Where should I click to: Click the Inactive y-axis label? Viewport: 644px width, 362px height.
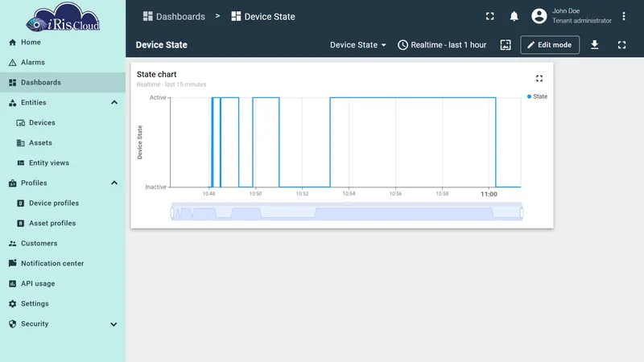[x=155, y=187]
